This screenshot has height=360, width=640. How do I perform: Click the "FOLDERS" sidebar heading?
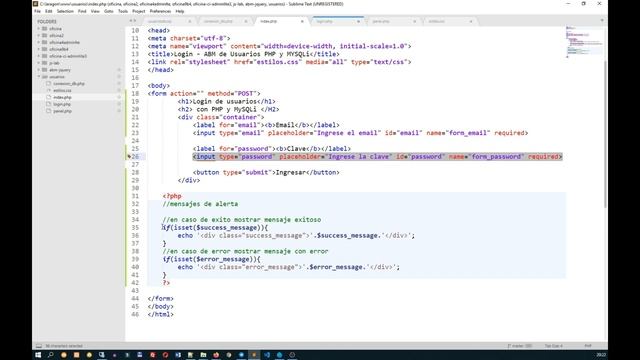click(x=47, y=22)
